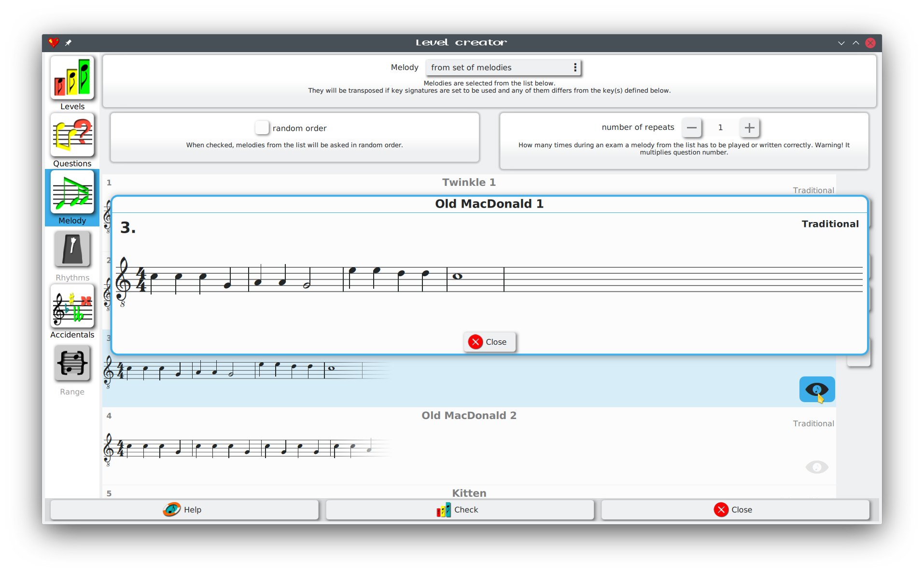Increase number of repeats with plus
The height and width of the screenshot is (574, 924).
[x=749, y=127]
